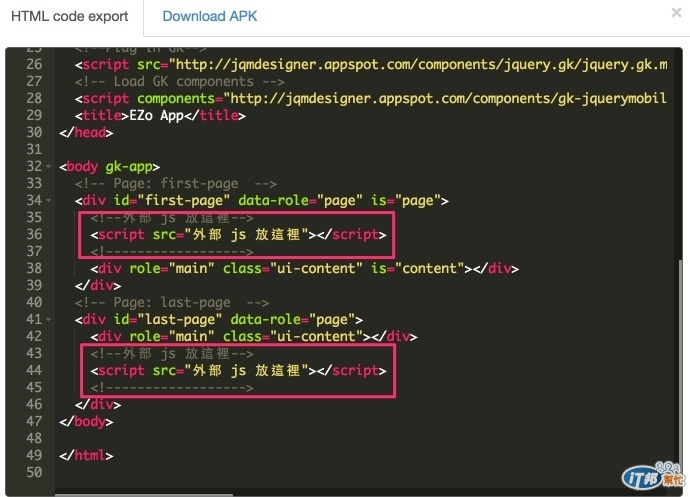
Task: Click the id="last-page" div line
Action: point(219,319)
